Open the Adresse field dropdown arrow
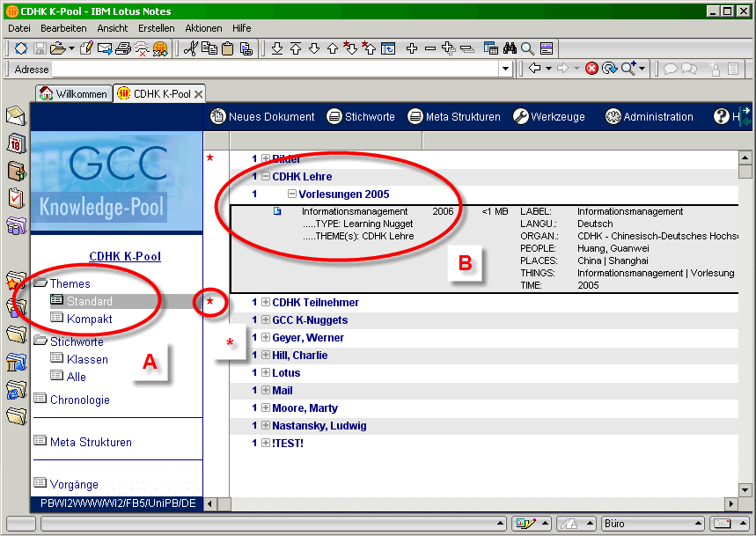This screenshot has width=756, height=536. pos(505,69)
